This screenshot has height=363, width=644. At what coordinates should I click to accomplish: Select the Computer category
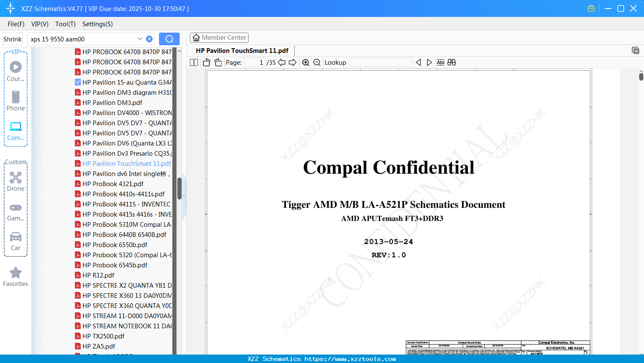pos(16,131)
